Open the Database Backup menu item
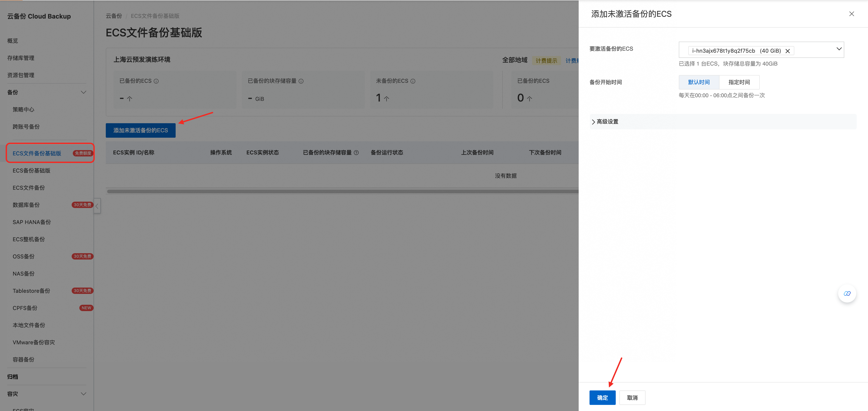 coord(26,205)
